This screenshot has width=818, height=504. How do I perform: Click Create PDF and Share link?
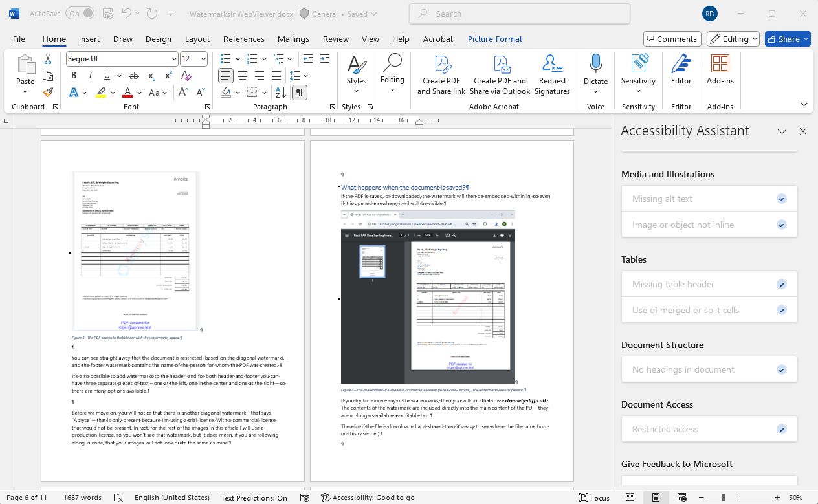tap(441, 74)
